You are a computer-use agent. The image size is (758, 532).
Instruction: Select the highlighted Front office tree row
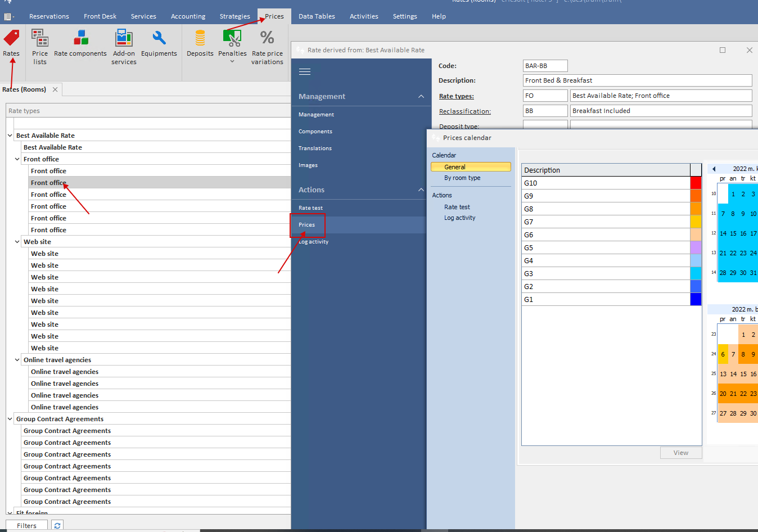(x=159, y=183)
